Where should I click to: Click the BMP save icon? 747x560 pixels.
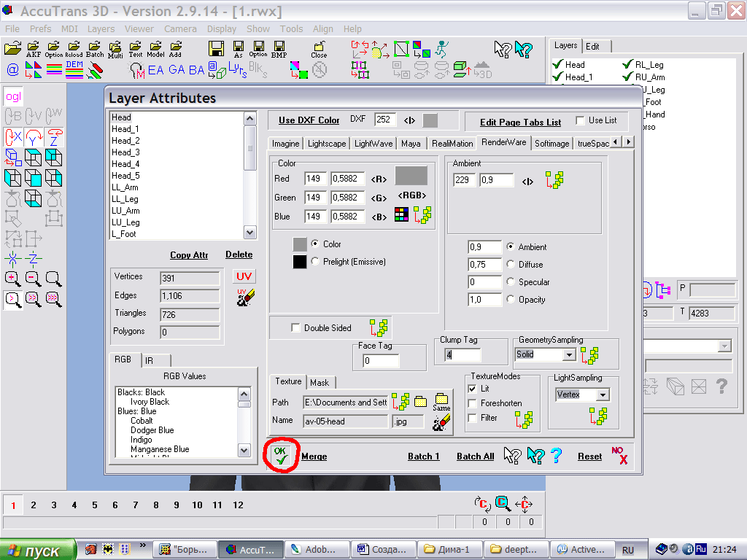click(279, 49)
